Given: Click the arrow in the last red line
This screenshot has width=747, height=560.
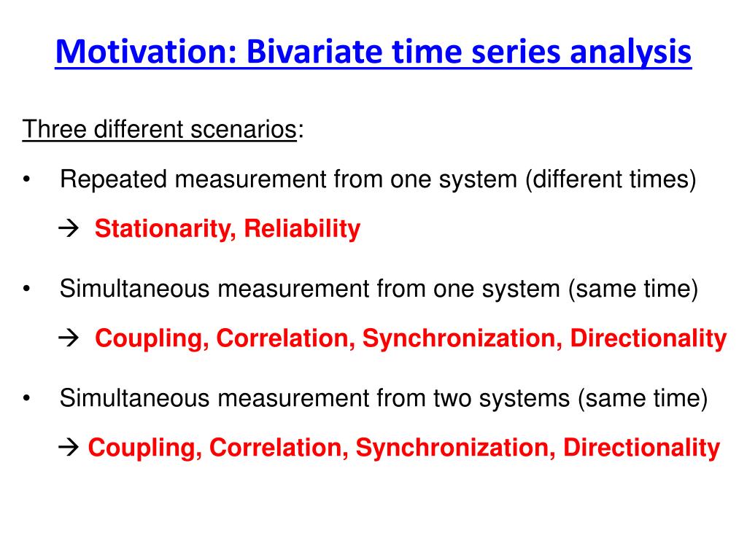Looking at the screenshot, I should click(69, 448).
